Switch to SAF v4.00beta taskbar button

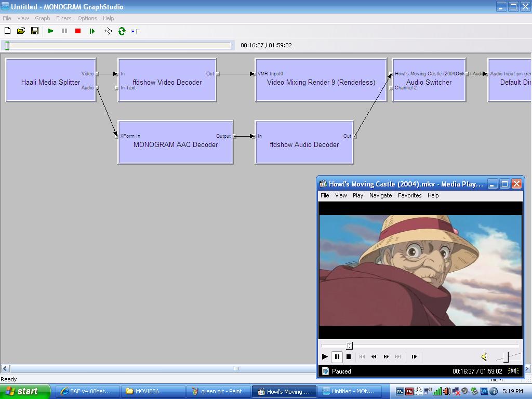[87, 392]
